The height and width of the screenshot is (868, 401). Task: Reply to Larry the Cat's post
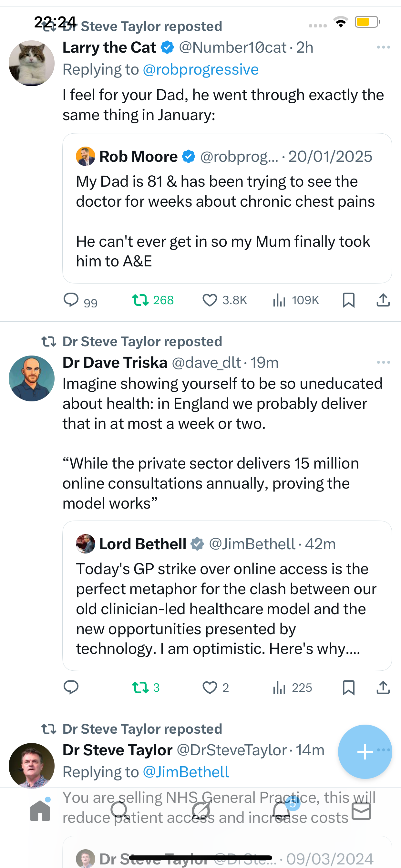71,300
